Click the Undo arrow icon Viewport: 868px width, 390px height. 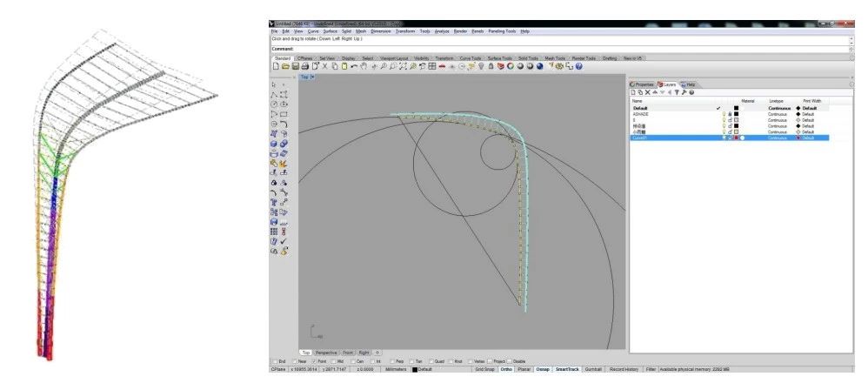(354, 66)
